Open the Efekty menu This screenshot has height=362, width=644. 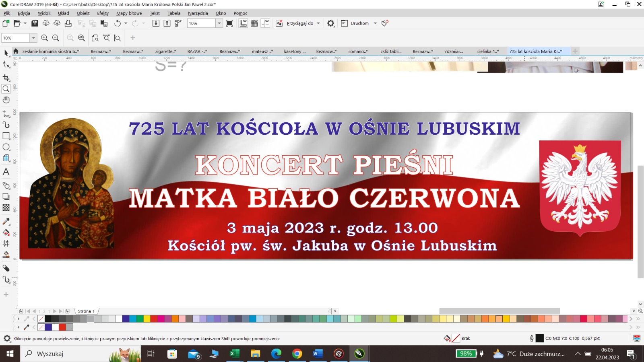click(103, 13)
